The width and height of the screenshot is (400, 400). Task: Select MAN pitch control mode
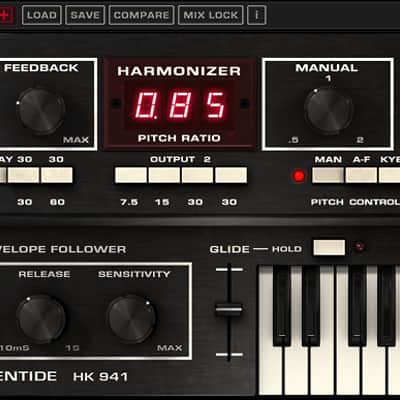tap(328, 175)
